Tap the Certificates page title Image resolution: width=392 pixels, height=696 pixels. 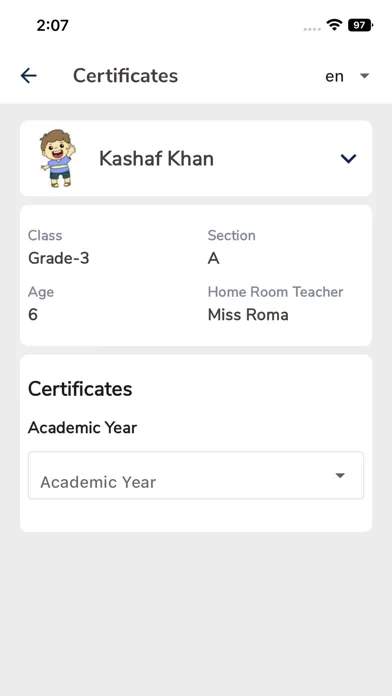[126, 76]
